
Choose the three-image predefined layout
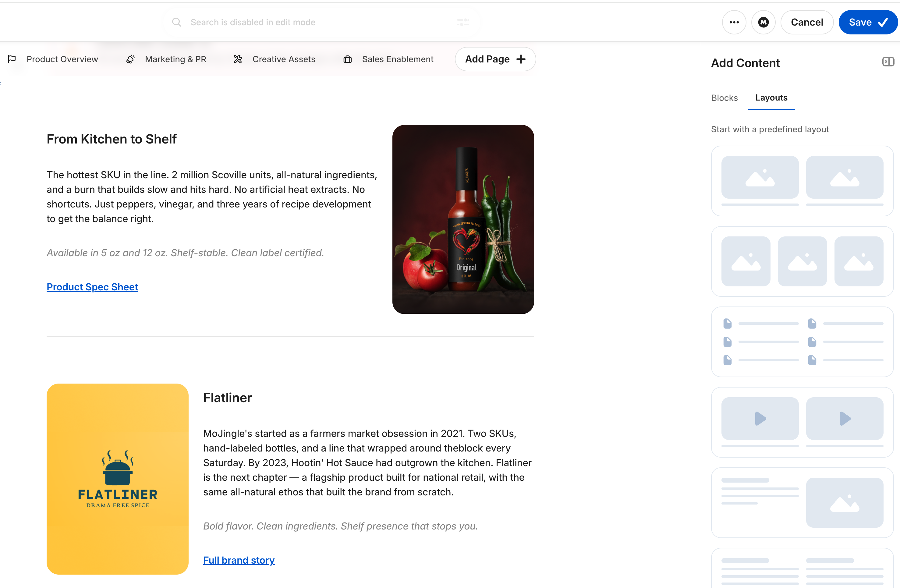point(802,261)
